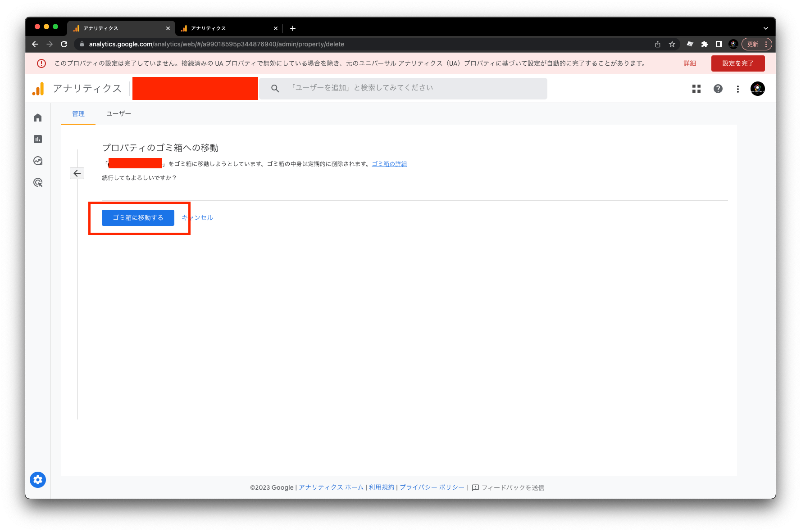This screenshot has height=532, width=801.
Task: Open the Advertising icon in sidebar
Action: click(x=38, y=182)
